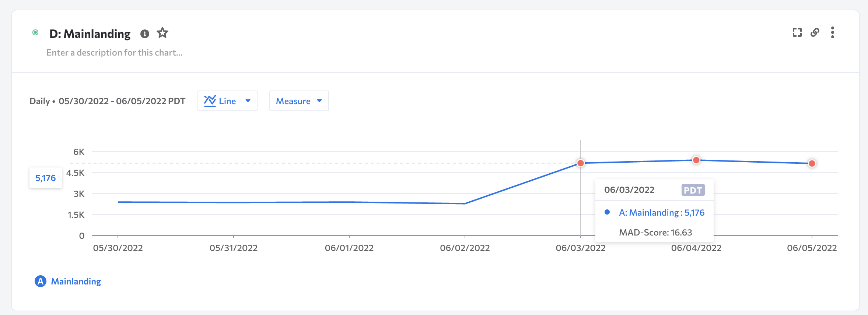Click the info icon beside chart title

tap(145, 34)
